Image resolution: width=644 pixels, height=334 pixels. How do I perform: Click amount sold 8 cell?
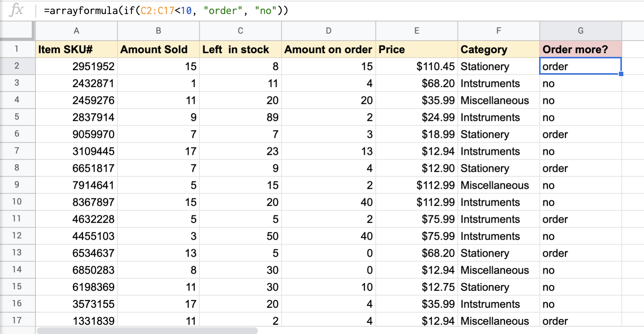click(158, 270)
